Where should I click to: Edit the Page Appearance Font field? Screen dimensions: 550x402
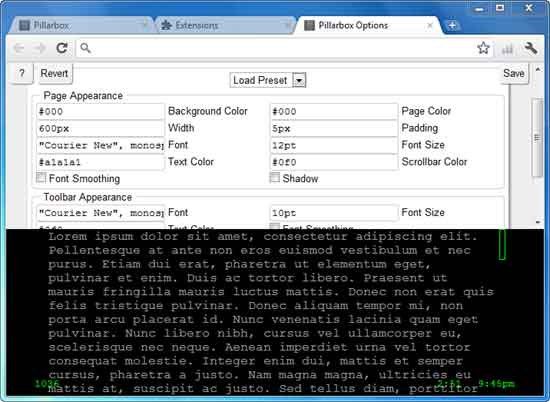click(x=100, y=145)
